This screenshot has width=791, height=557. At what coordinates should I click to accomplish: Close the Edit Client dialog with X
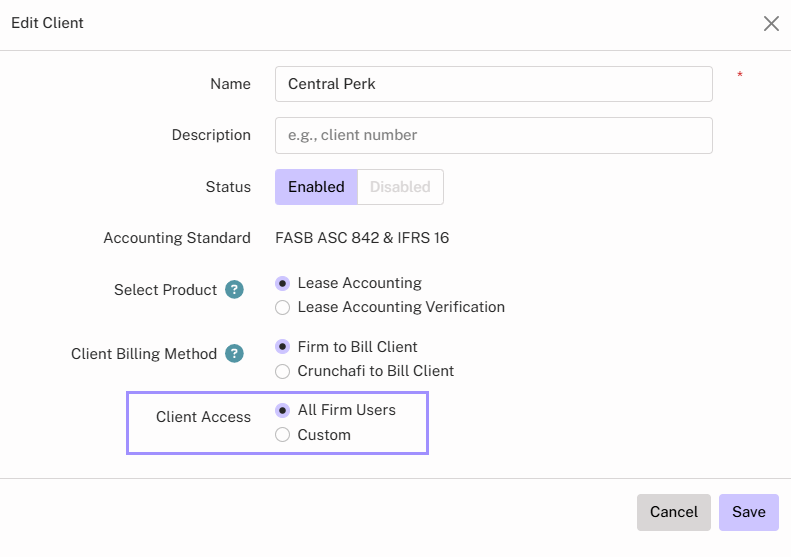(x=771, y=24)
